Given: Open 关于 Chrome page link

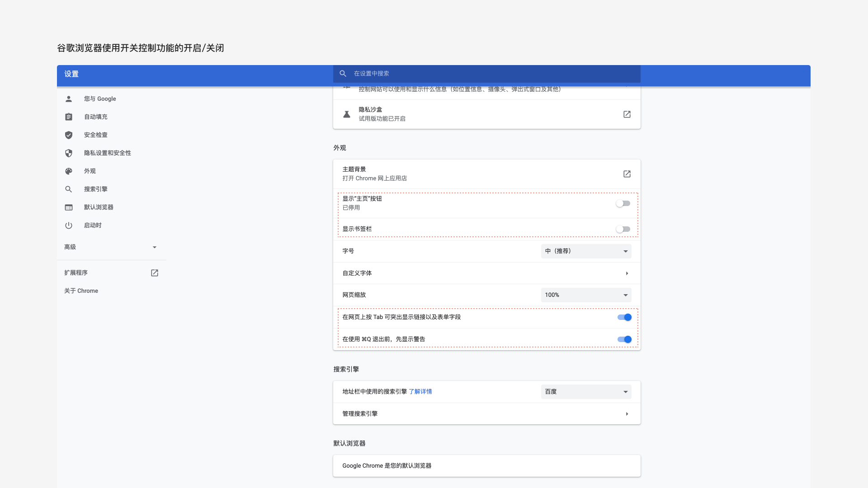Looking at the screenshot, I should [x=81, y=291].
